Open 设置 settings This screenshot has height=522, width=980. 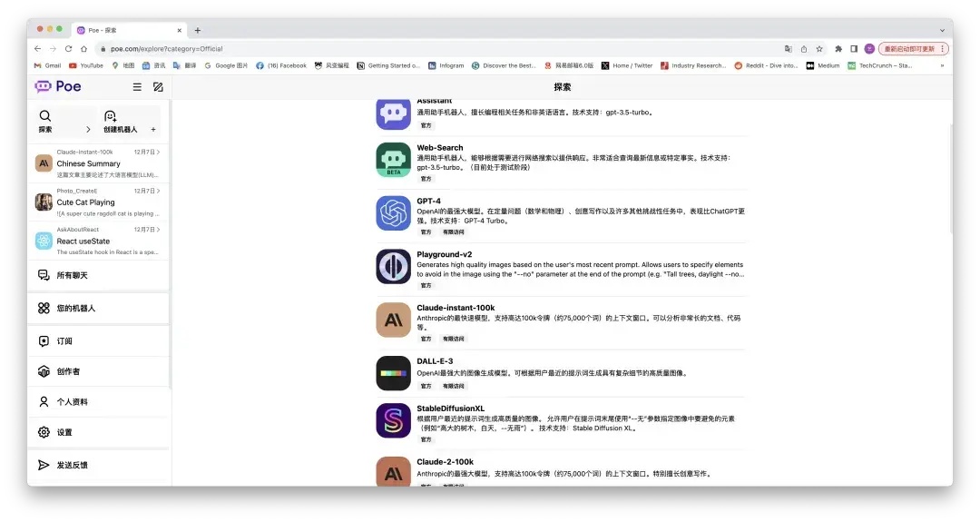click(98, 432)
